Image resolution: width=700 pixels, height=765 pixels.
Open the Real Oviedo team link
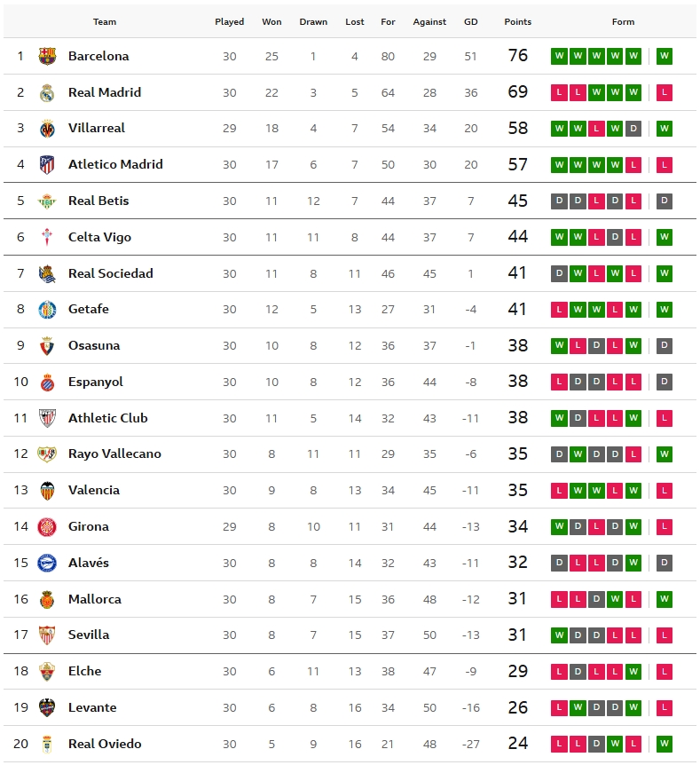pyautogui.click(x=105, y=744)
